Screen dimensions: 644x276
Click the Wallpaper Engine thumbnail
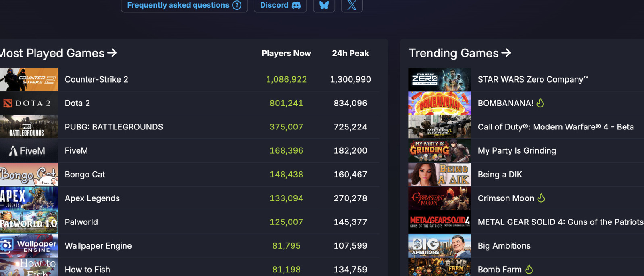click(29, 246)
